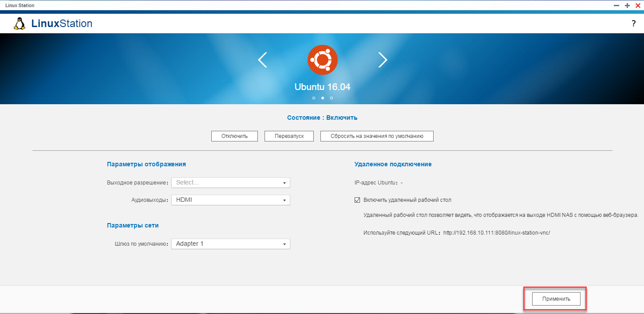This screenshot has height=314, width=644.
Task: Select the middle carousel page dot
Action: 323,98
